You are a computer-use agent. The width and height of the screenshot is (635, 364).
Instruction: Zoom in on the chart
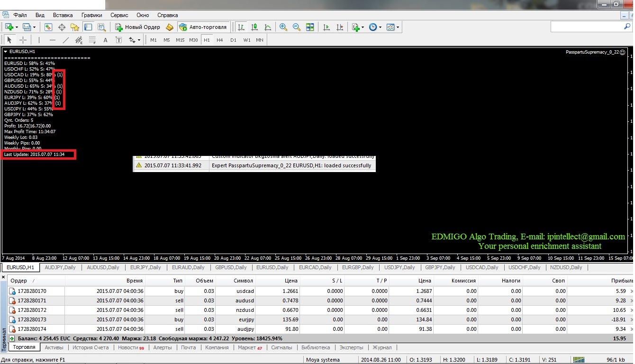(283, 27)
